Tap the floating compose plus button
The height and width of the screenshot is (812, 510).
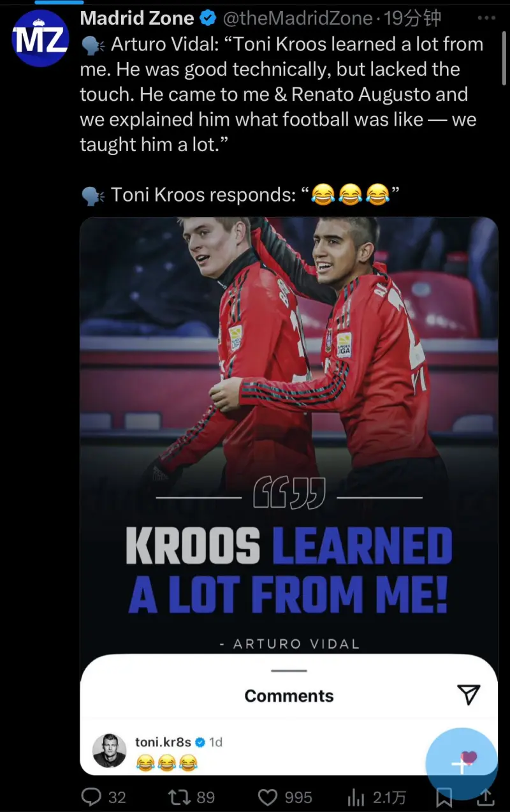[461, 764]
